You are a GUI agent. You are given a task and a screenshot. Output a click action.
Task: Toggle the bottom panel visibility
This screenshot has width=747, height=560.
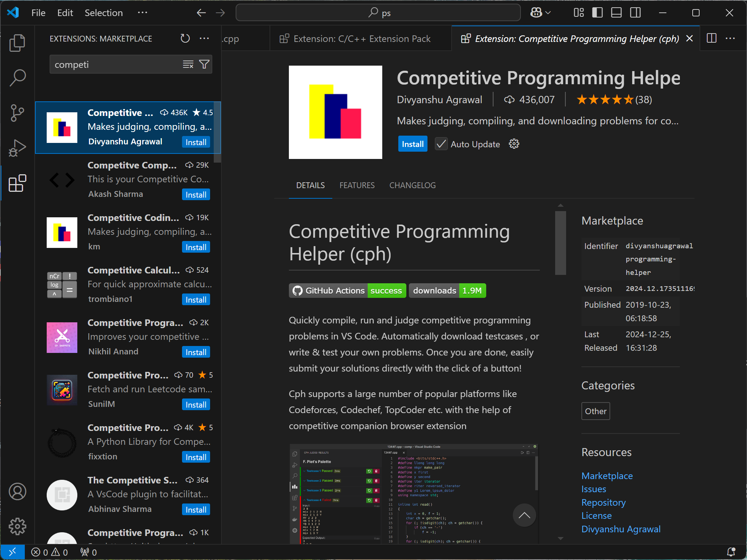coord(616,13)
